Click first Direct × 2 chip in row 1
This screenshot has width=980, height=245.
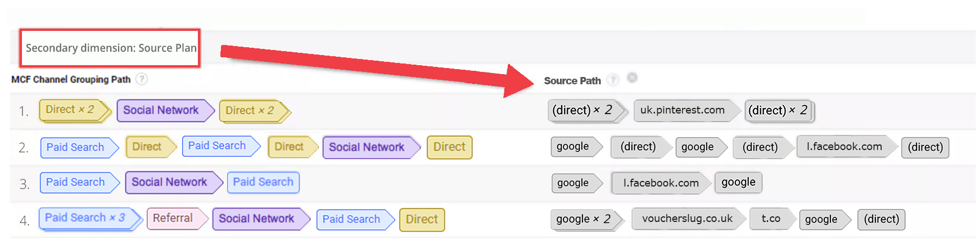coord(70,110)
